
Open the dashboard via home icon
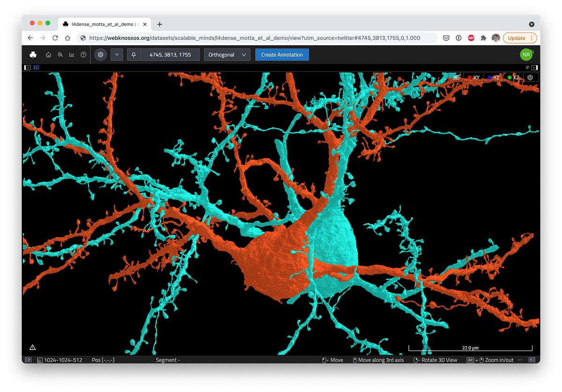click(48, 54)
